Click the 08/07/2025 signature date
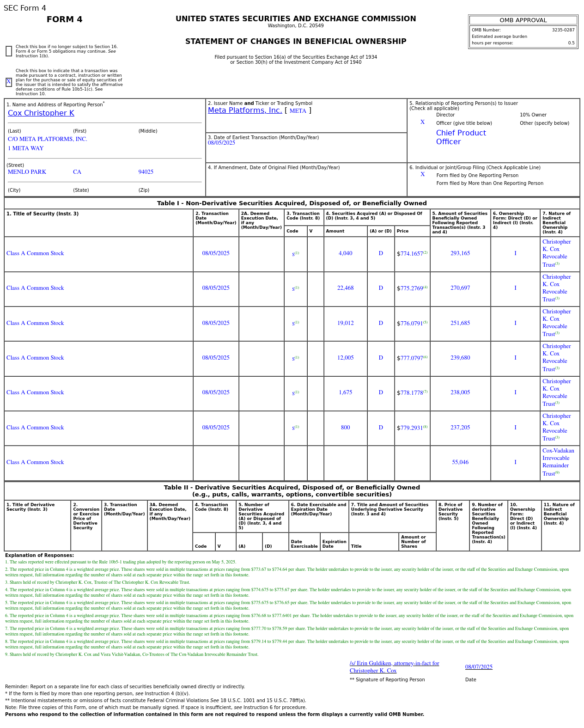 (x=479, y=667)
